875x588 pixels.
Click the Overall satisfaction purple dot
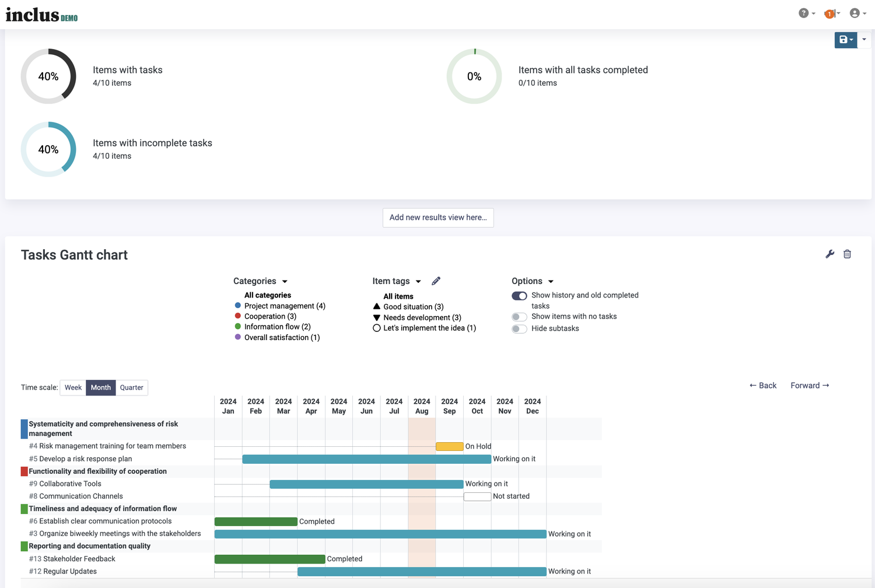(238, 337)
